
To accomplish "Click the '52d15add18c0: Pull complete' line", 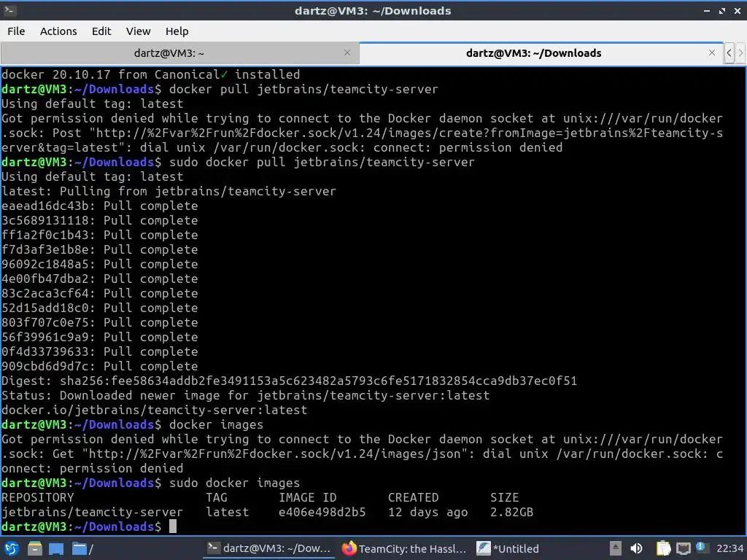I will (99, 308).
